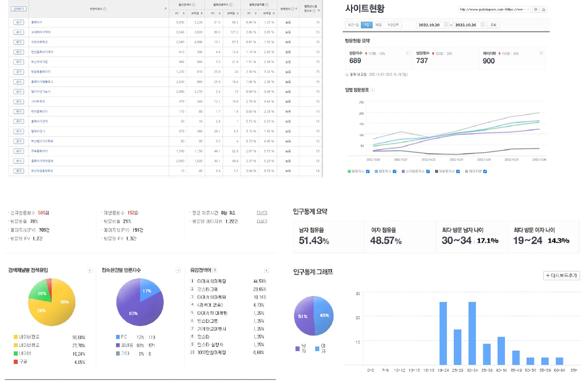Open the calendar icon for end date 2022.10.26
Screen dimensions: 588x387
tap(482, 25)
